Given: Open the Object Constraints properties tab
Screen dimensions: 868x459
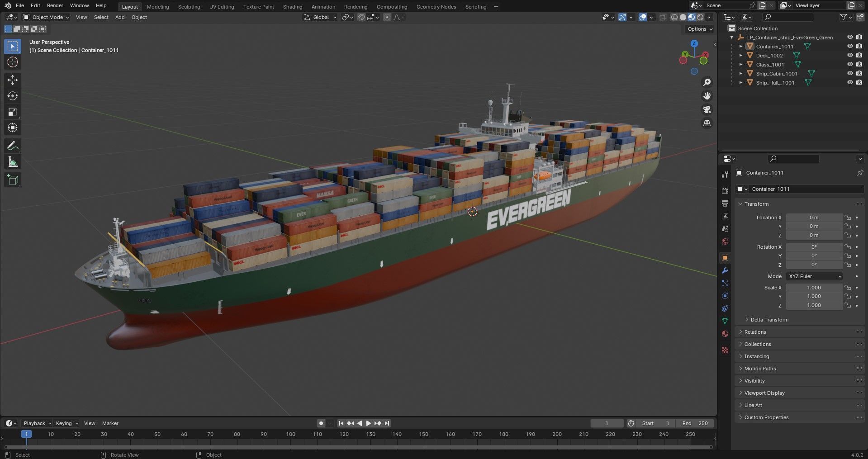Looking at the screenshot, I should 725,308.
